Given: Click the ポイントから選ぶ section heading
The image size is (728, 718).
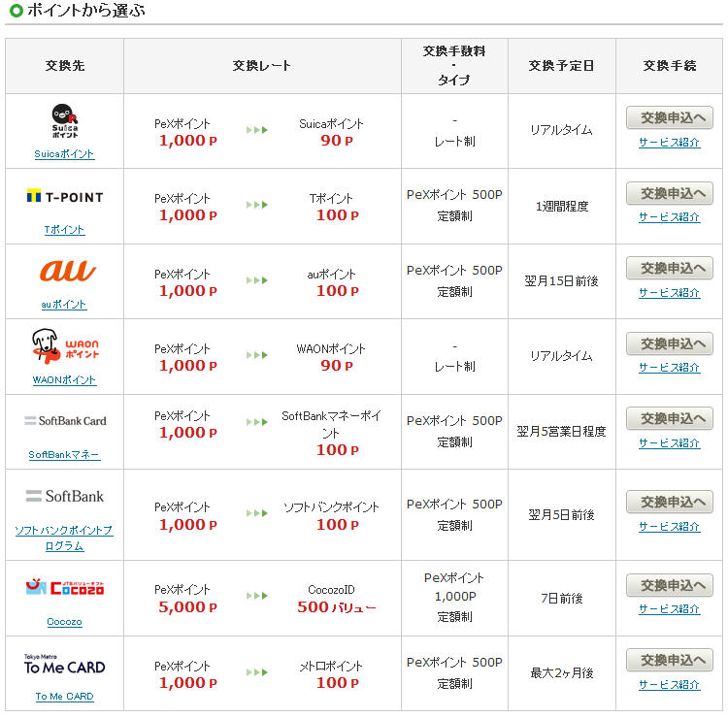Looking at the screenshot, I should pos(86,11).
